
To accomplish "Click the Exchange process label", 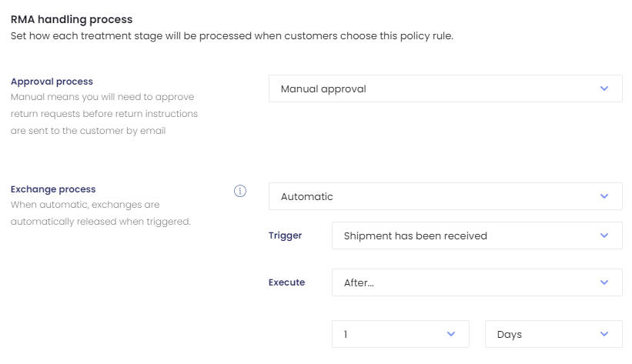I will coord(53,189).
